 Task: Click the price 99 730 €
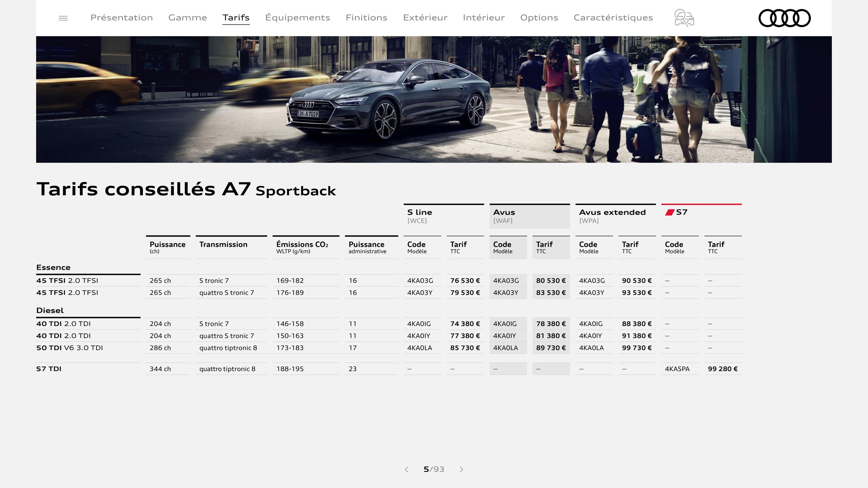pyautogui.click(x=637, y=348)
